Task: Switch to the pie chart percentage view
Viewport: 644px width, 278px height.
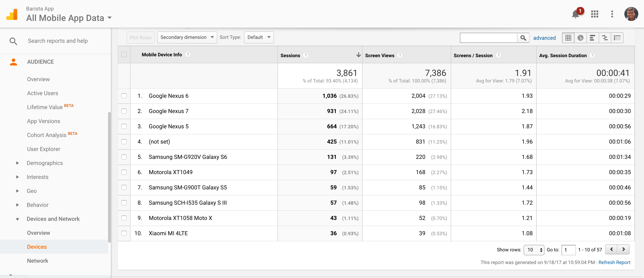Action: tap(580, 38)
